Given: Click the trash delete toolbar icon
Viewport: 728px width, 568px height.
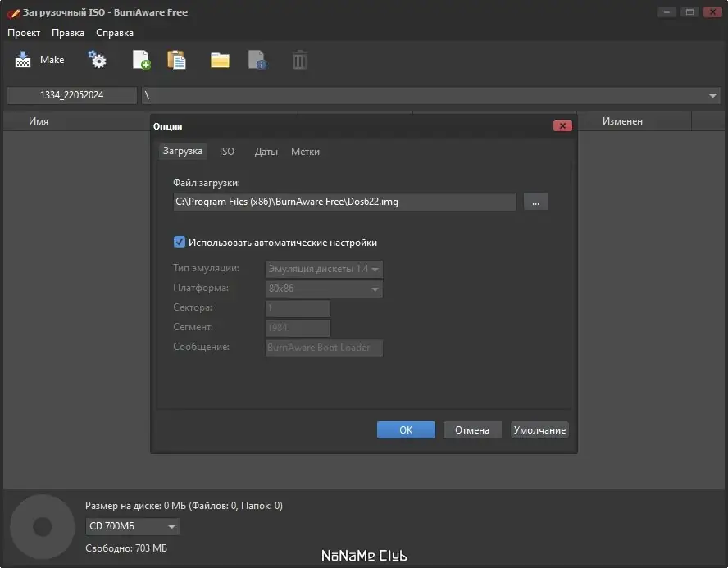Looking at the screenshot, I should pyautogui.click(x=299, y=60).
